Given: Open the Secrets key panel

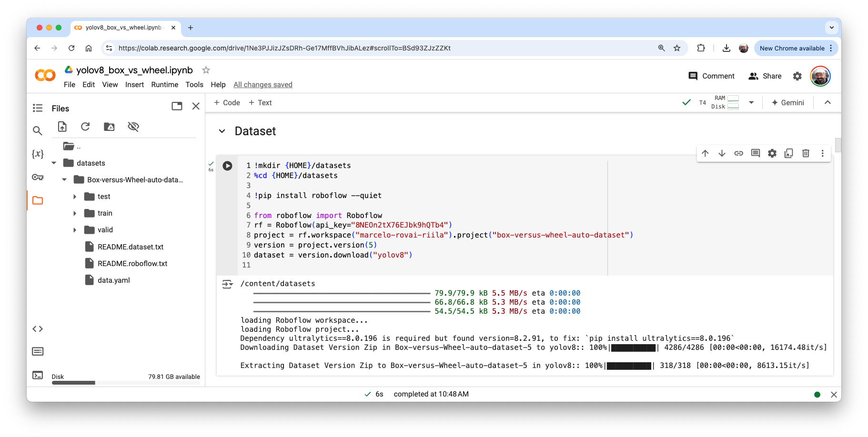Looking at the screenshot, I should point(38,177).
